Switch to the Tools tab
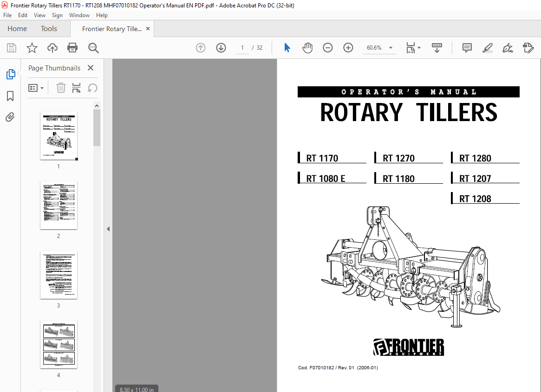 click(49, 29)
